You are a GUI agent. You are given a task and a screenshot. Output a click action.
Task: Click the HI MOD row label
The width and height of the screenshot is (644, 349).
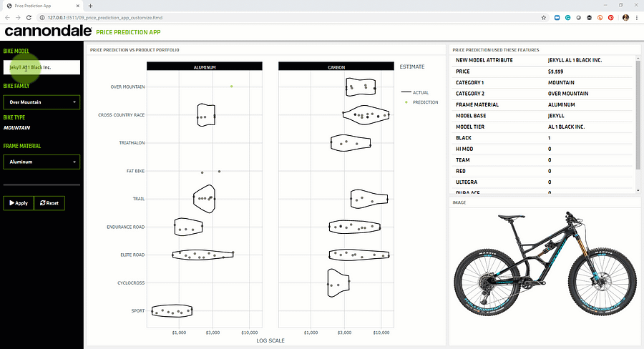(464, 149)
